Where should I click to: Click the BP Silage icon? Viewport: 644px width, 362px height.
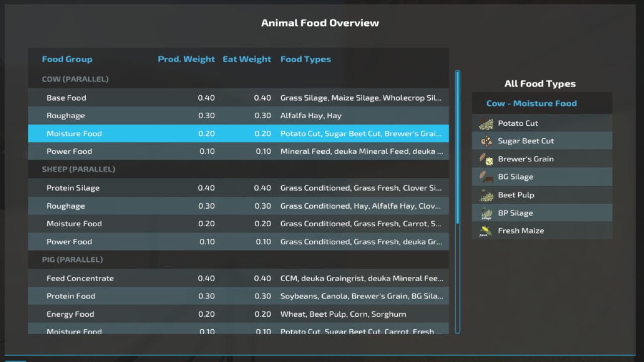[486, 212]
